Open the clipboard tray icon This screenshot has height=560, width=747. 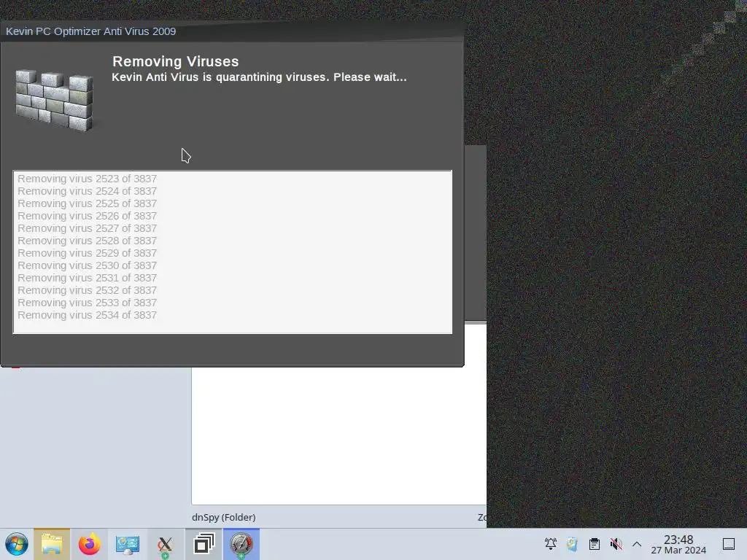pyautogui.click(x=594, y=544)
